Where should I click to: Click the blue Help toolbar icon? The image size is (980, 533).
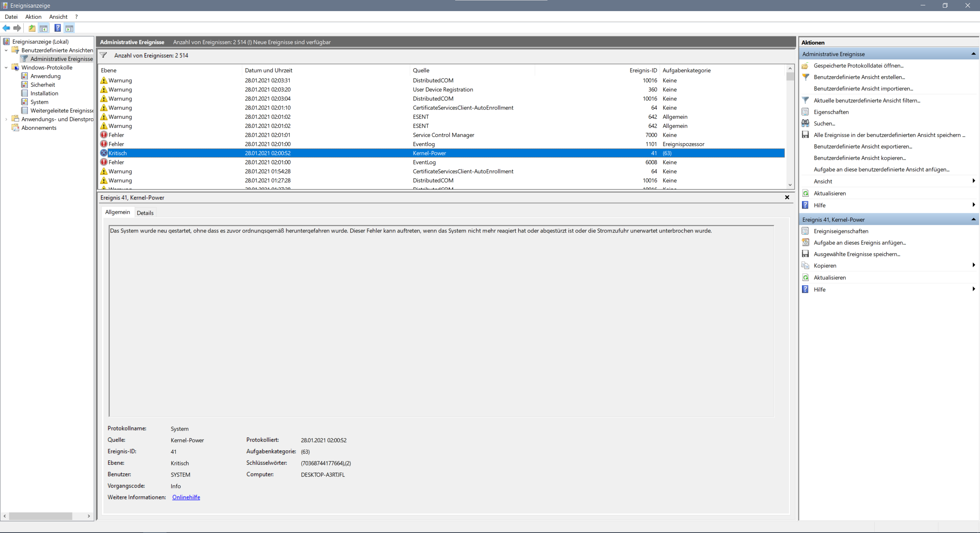pos(57,28)
